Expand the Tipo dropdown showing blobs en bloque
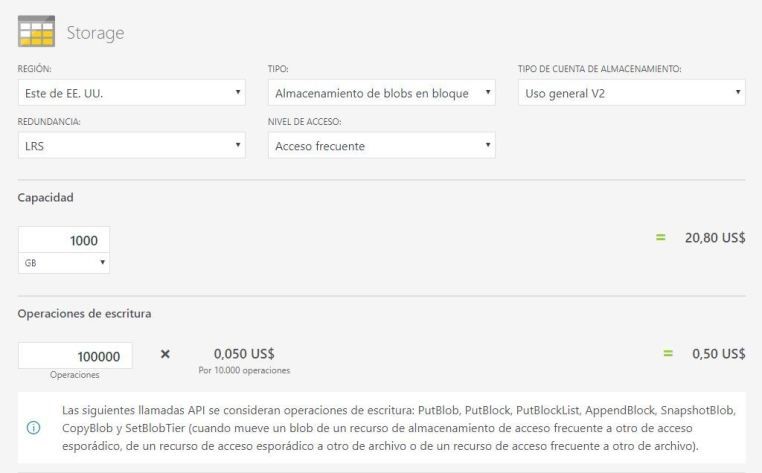762x473 pixels. click(382, 94)
